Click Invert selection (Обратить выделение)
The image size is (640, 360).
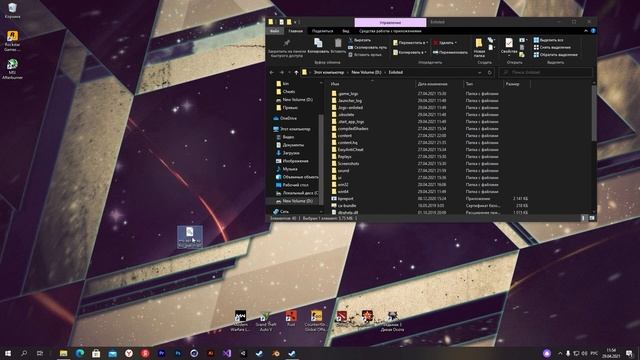556,55
